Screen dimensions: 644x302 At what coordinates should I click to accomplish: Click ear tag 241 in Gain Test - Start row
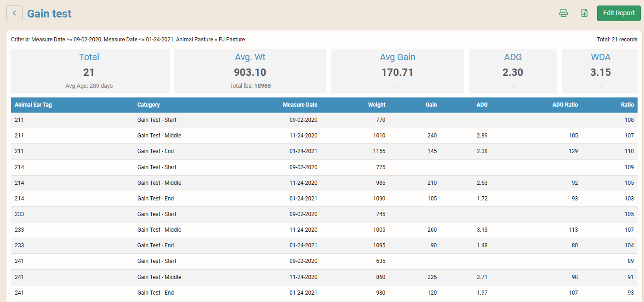coord(19,261)
